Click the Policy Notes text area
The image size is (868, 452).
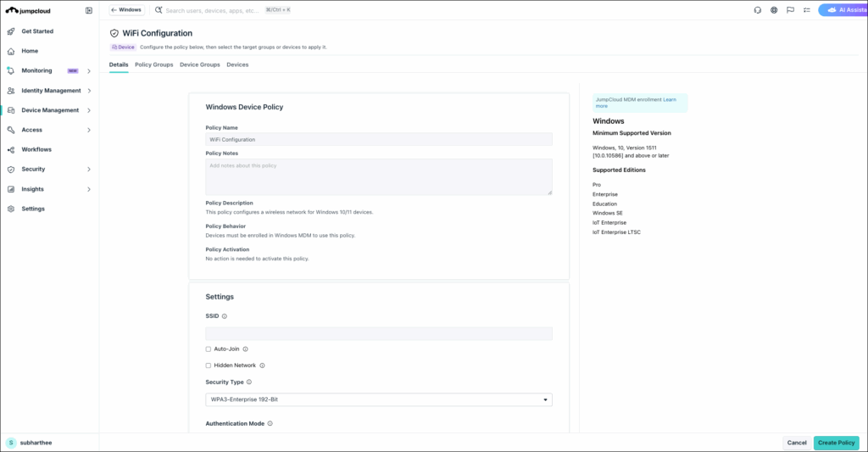[x=379, y=177]
